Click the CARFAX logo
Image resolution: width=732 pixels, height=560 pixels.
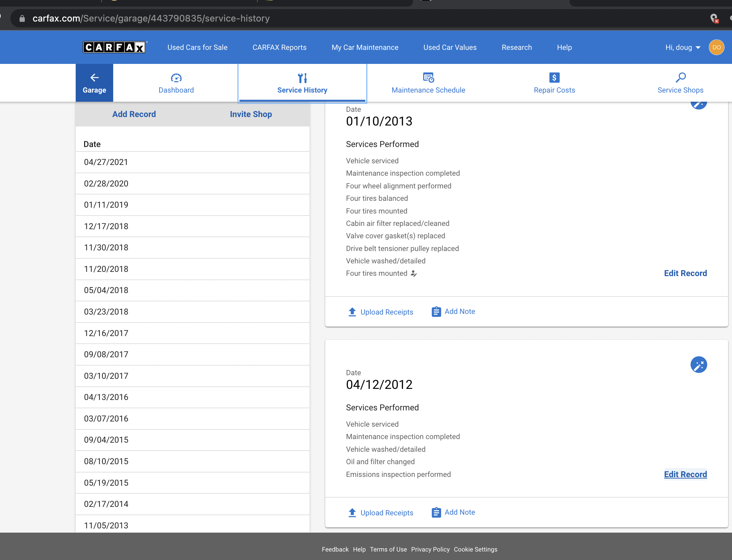tap(114, 47)
